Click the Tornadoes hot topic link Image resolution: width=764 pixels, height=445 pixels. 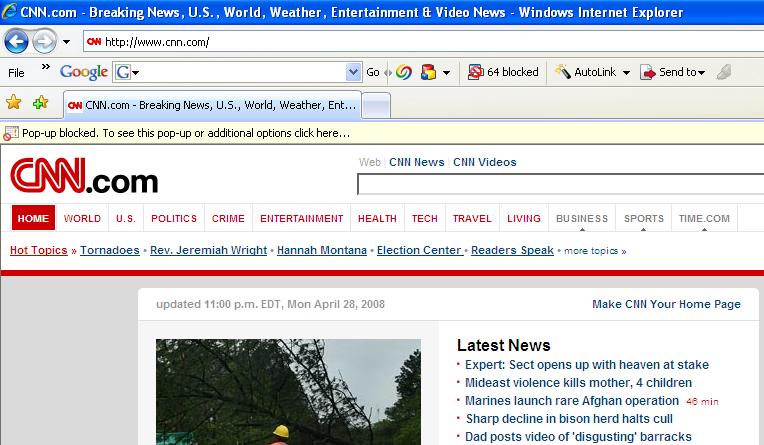tap(109, 250)
